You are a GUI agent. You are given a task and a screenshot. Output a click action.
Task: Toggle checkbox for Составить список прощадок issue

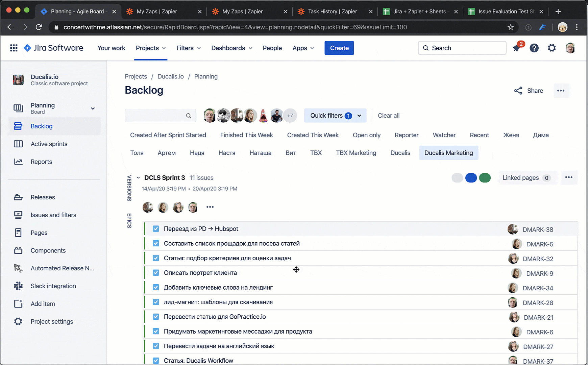pyautogui.click(x=156, y=243)
